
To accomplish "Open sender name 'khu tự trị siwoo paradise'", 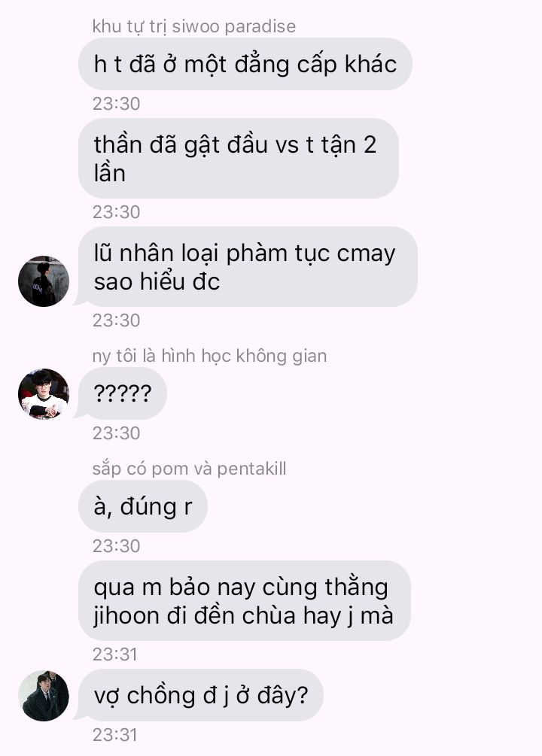I will point(194,26).
